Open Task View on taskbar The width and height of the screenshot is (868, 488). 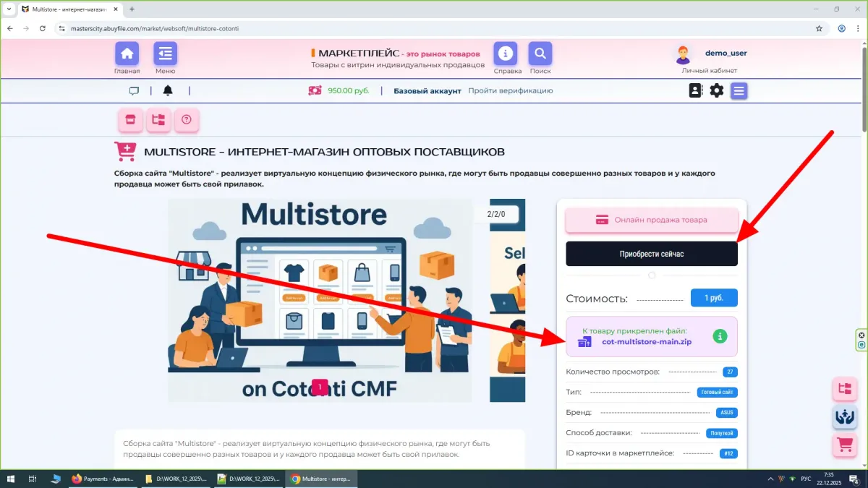(x=33, y=479)
